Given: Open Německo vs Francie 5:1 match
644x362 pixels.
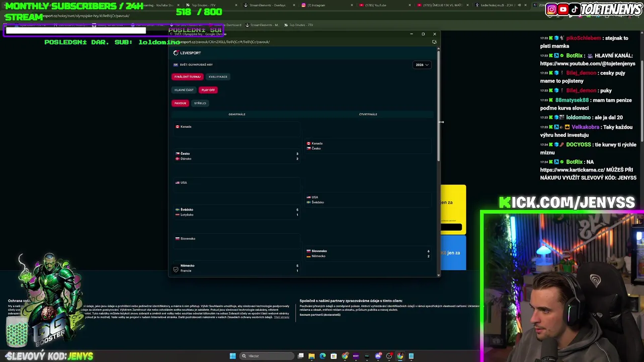Looking at the screenshot, I should [x=236, y=268].
